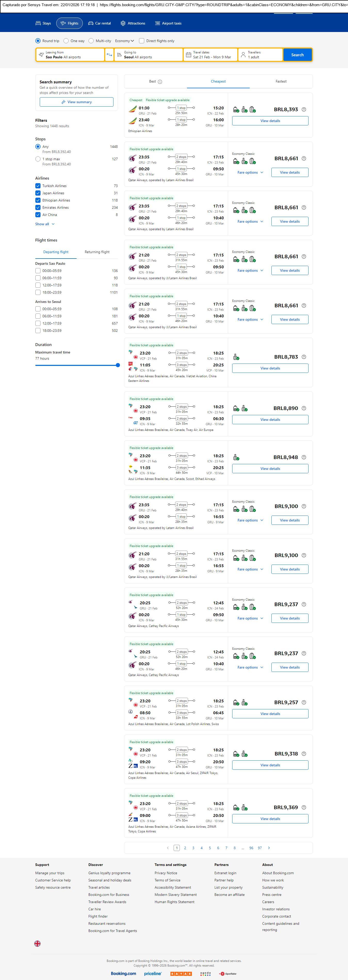Click the maximum travel time slider handle
Viewport: 348px width, 980px height.
(118, 365)
